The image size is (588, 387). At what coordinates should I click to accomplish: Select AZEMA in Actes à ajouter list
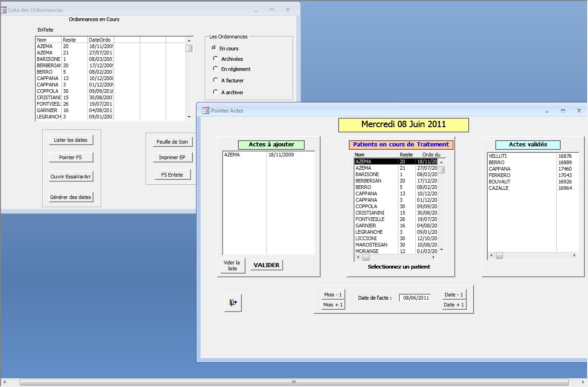(x=268, y=155)
